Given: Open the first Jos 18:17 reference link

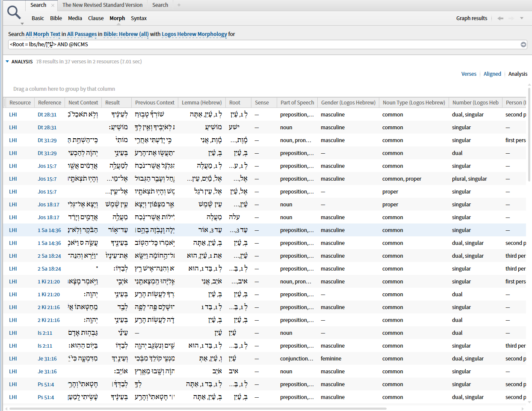Looking at the screenshot, I should pos(48,205).
